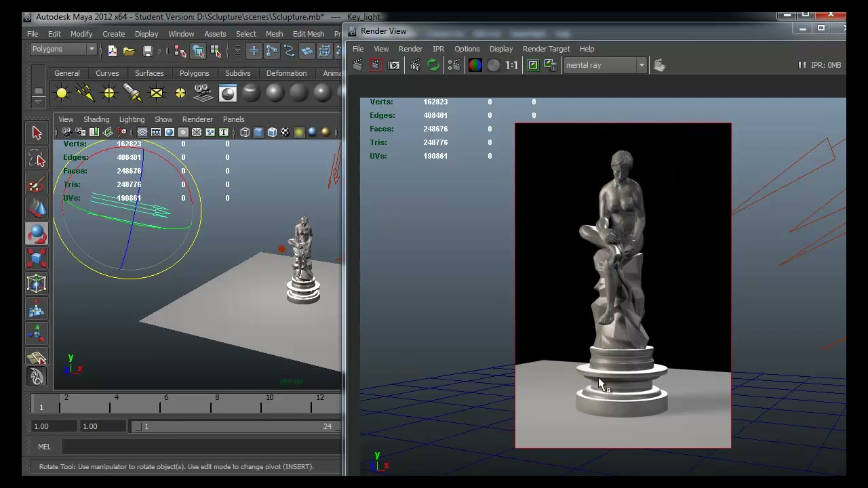Pick the Move tool in toolbox
The width and height of the screenshot is (868, 488).
[x=37, y=208]
